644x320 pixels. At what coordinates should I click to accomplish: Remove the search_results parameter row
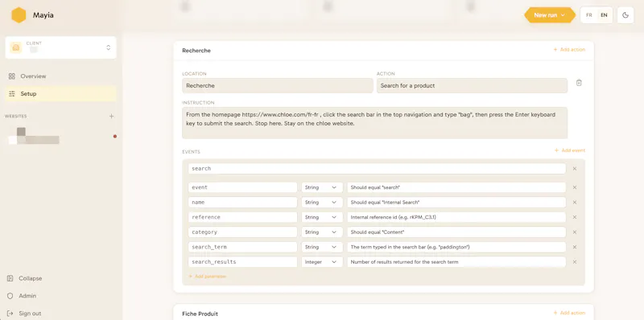click(575, 262)
